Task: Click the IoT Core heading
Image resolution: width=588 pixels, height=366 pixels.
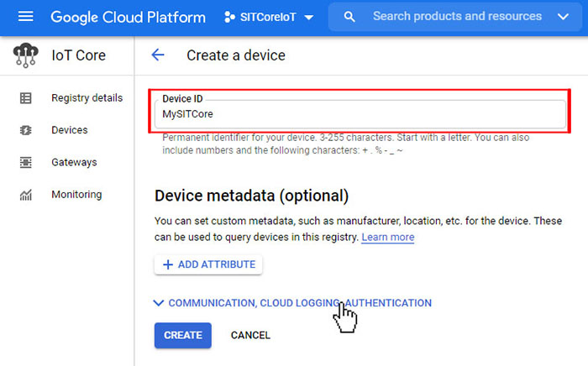Action: point(78,55)
